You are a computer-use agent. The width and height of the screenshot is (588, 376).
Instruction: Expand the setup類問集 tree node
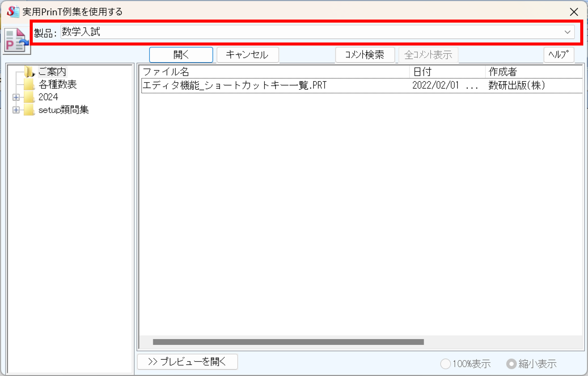pos(16,110)
